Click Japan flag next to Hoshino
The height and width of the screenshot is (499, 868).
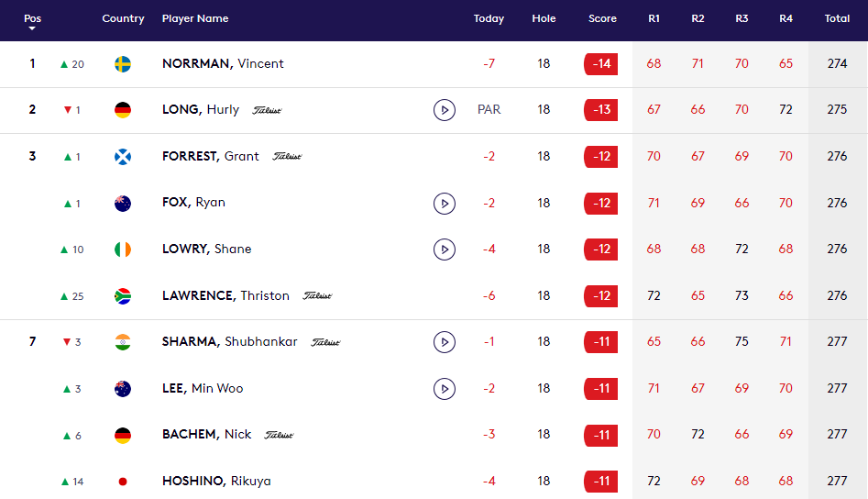[123, 482]
